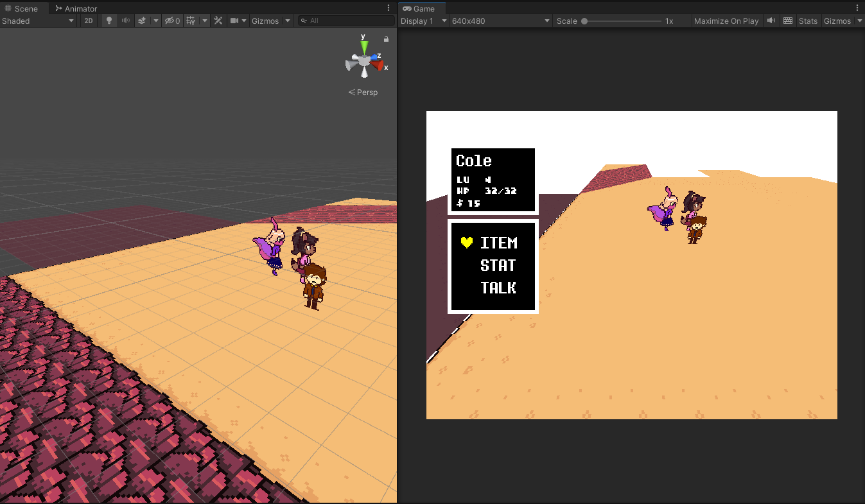Toggle Maximize On Play
Image resolution: width=865 pixels, height=504 pixels.
[726, 21]
